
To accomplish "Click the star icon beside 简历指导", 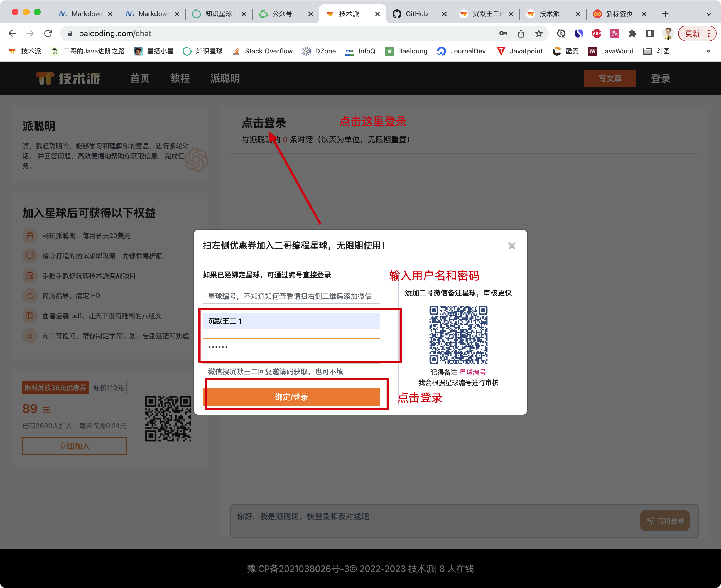I will pos(30,296).
